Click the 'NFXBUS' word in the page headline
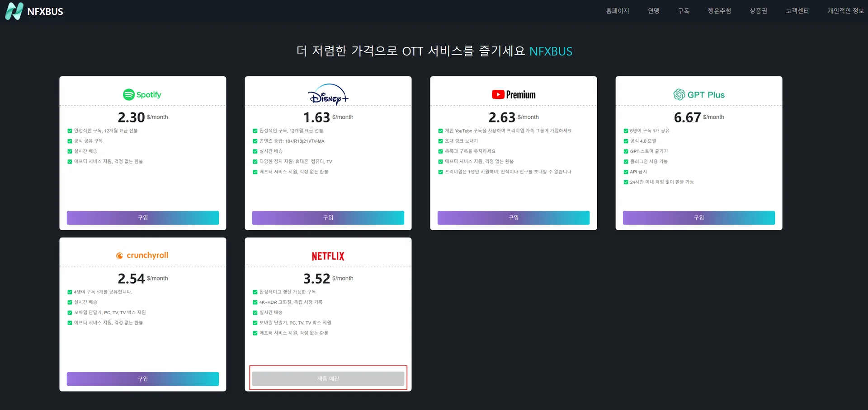Image resolution: width=868 pixels, height=410 pixels. pyautogui.click(x=551, y=51)
